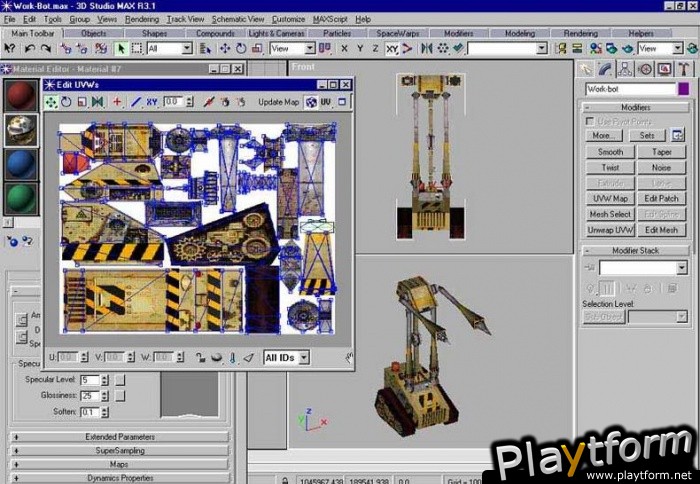Toggle Restrict to Y axis constraint

360,48
